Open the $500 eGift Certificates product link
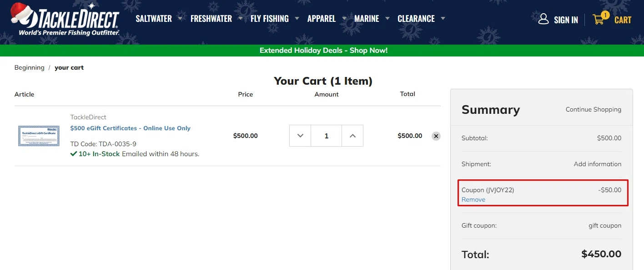The image size is (644, 270). (130, 128)
